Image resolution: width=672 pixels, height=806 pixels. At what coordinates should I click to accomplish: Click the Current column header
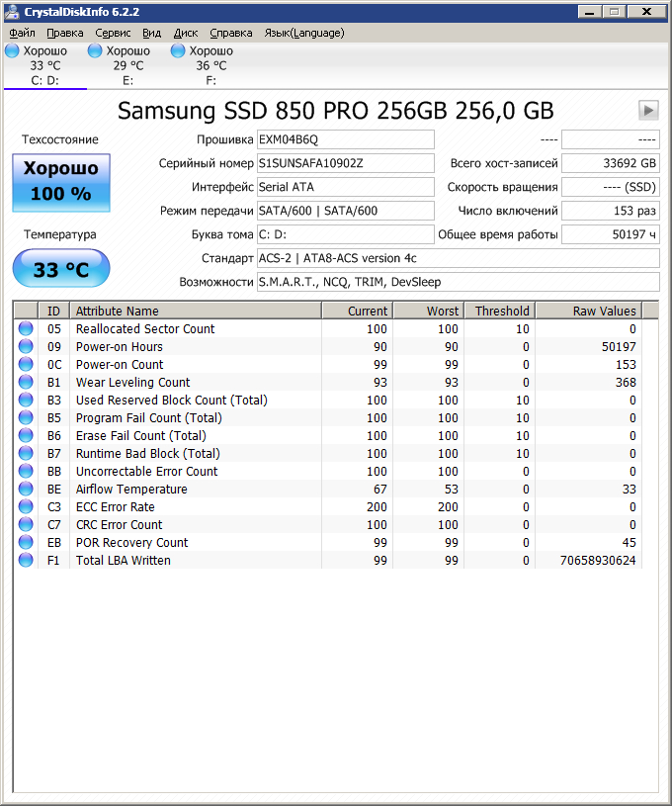(358, 311)
